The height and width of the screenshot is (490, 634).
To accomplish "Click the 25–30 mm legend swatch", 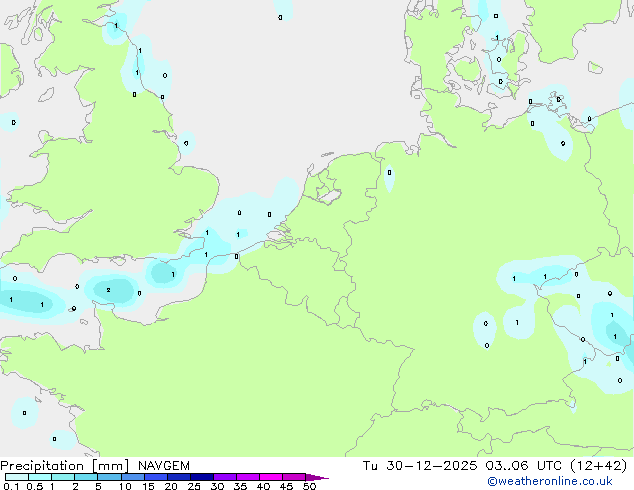I will (201, 477).
